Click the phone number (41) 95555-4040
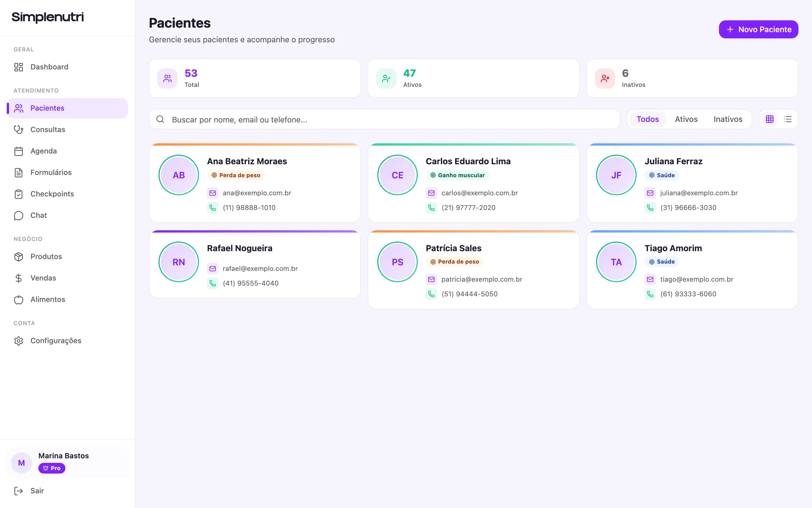Image resolution: width=812 pixels, height=508 pixels. [x=251, y=283]
